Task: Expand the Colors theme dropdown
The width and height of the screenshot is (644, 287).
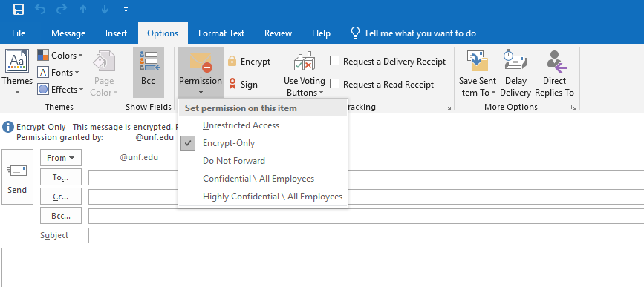Action: [60, 55]
